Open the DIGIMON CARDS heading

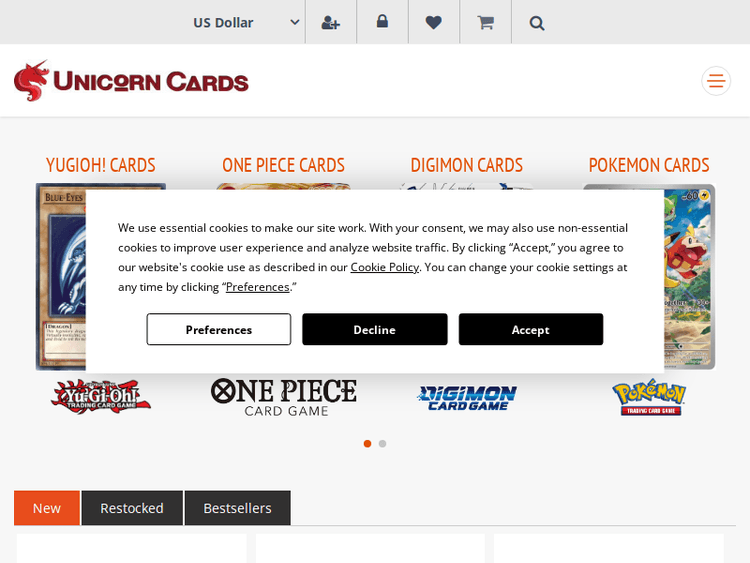[466, 165]
